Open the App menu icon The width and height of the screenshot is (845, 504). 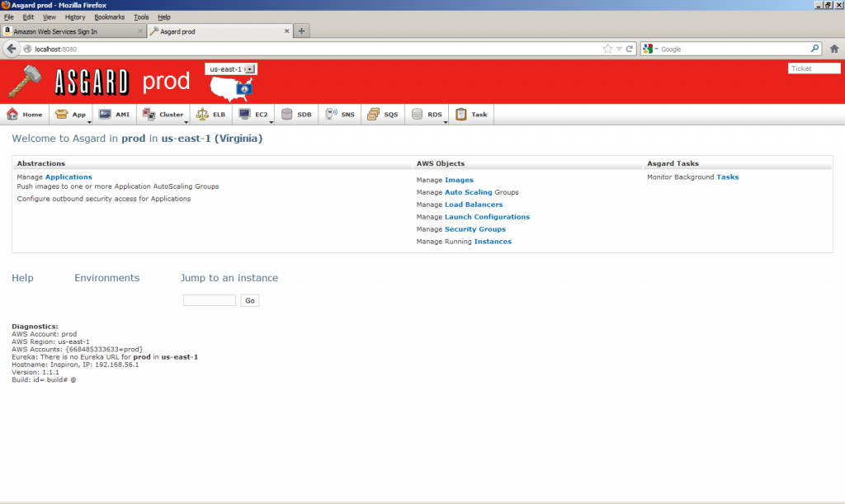[62, 115]
